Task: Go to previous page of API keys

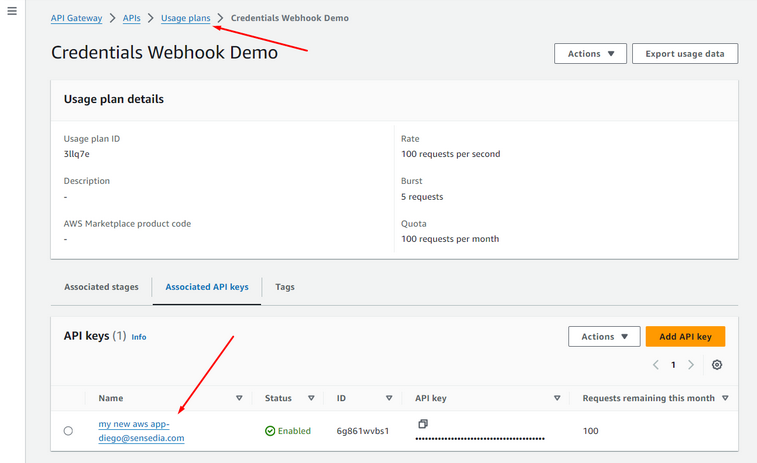Action: tap(656, 365)
